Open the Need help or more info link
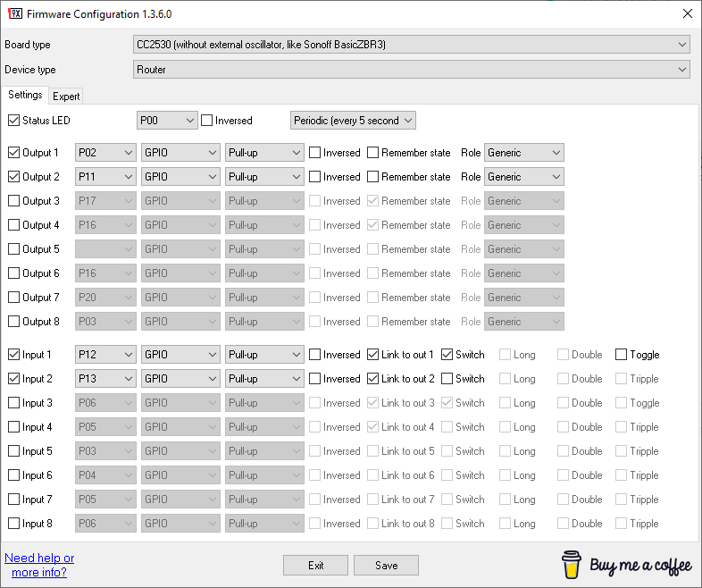Screen dimensions: 702x588 pos(39,565)
